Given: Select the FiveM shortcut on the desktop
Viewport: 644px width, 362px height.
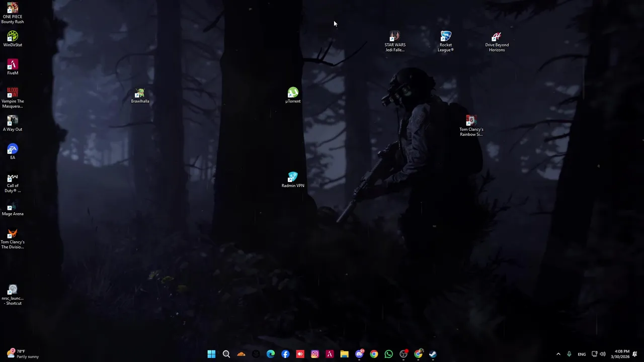Looking at the screenshot, I should [x=13, y=67].
